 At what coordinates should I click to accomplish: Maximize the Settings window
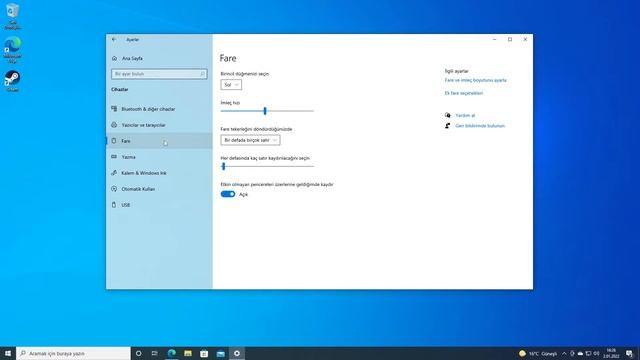coord(510,40)
